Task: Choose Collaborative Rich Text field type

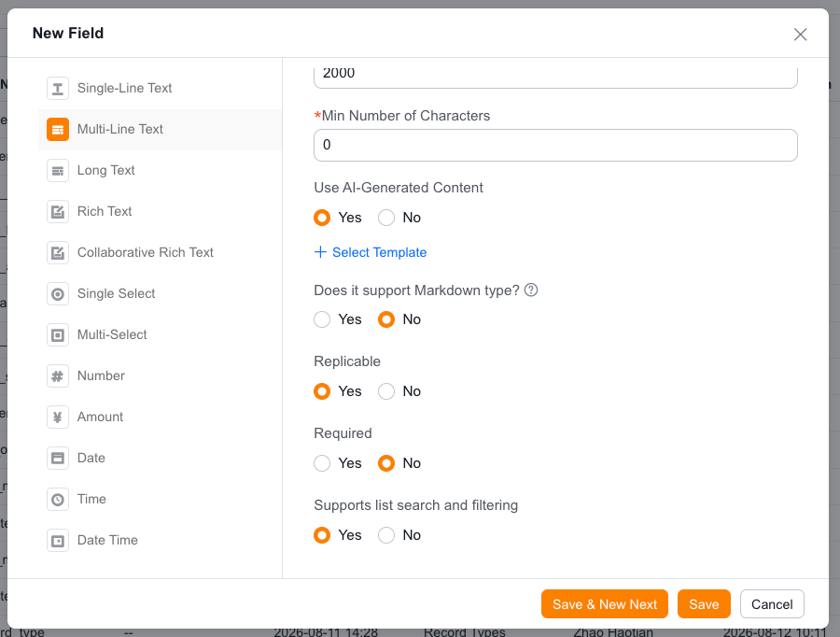Action: tap(160, 252)
